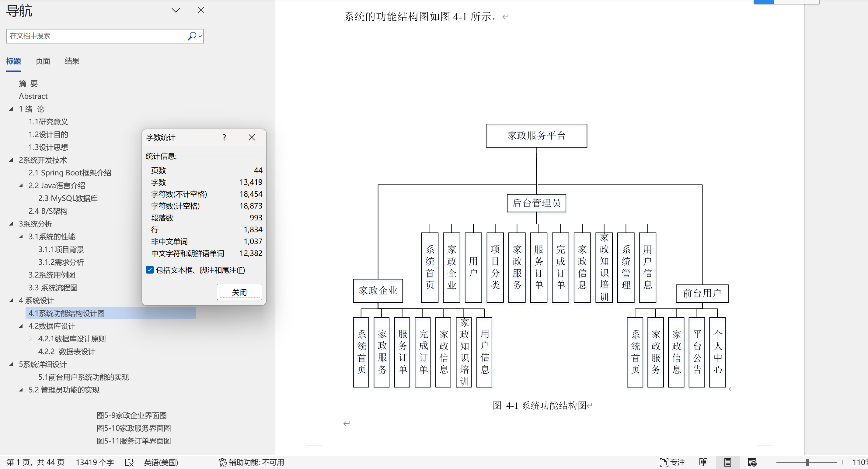Screen dimensions: 868x469
Task: Jump to 2.3 MySQL数据库 heading
Action: coord(68,198)
